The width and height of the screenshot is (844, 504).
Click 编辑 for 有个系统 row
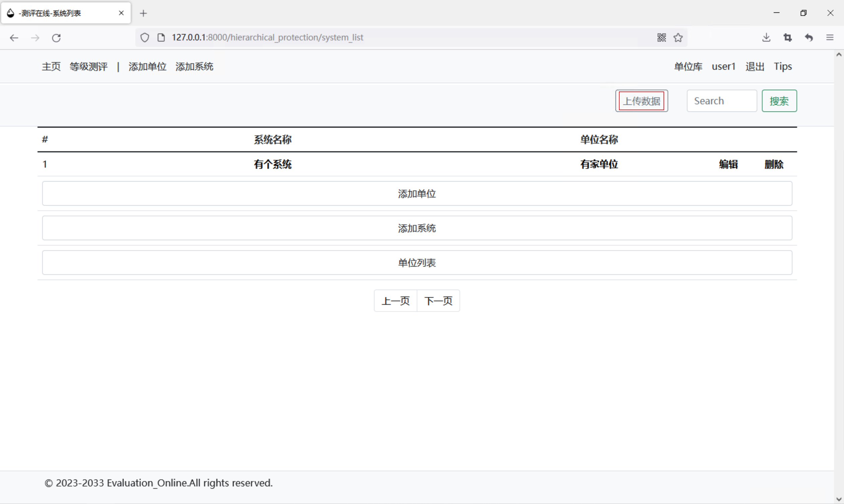728,164
